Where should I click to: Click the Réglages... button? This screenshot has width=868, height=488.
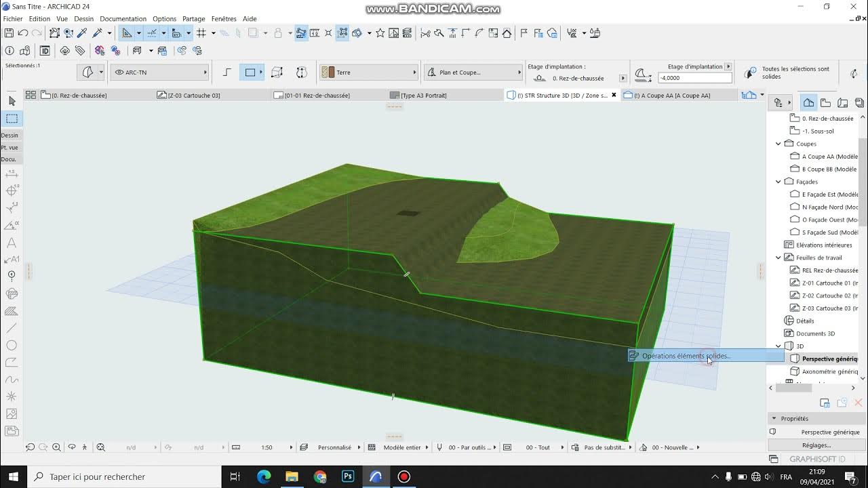point(816,445)
